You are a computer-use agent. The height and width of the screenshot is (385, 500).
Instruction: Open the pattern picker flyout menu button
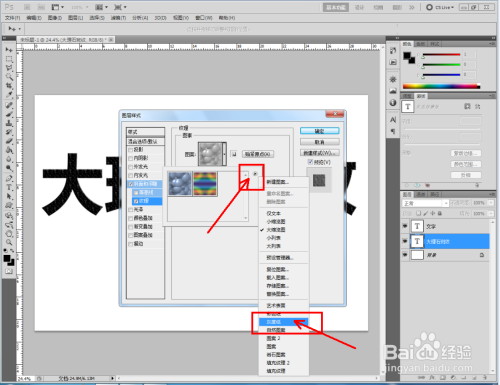tap(255, 174)
